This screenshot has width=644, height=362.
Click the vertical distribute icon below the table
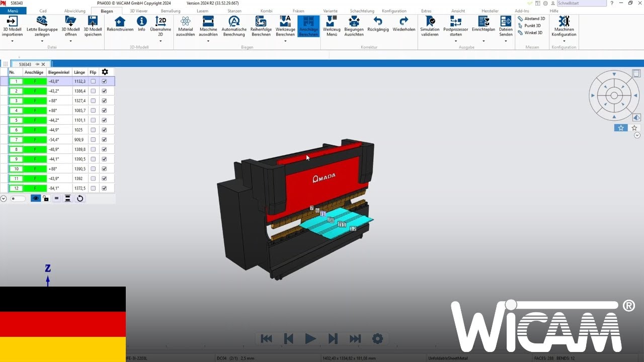(x=67, y=199)
